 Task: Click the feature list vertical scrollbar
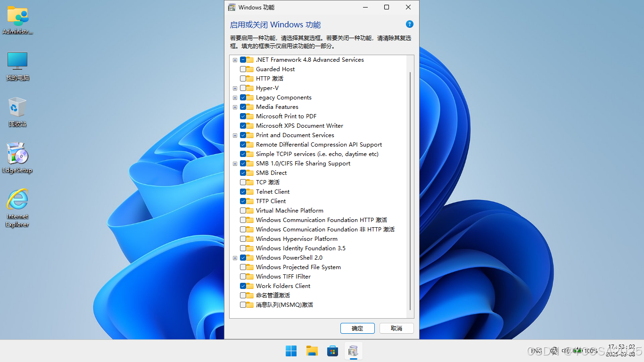(410, 190)
